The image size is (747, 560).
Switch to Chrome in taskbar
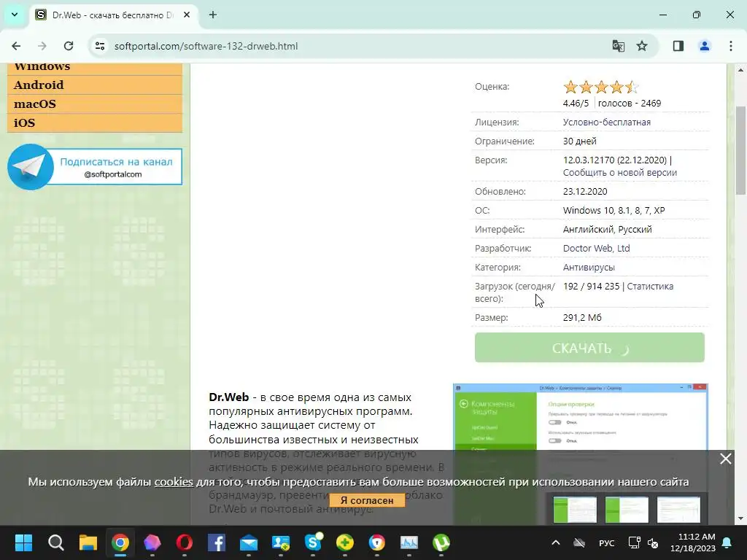pos(120,542)
